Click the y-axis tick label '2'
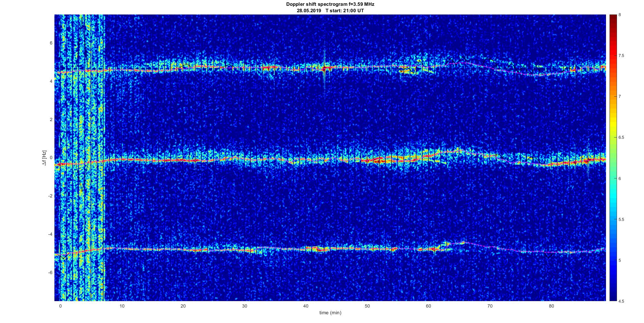Image resolution: width=644 pixels, height=323 pixels. [x=51, y=119]
